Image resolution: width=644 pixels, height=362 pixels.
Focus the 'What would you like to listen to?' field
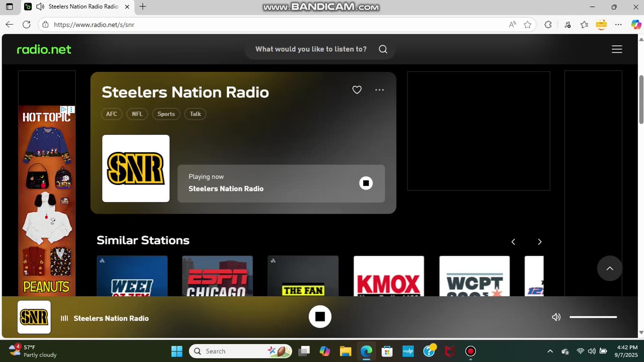tap(311, 49)
